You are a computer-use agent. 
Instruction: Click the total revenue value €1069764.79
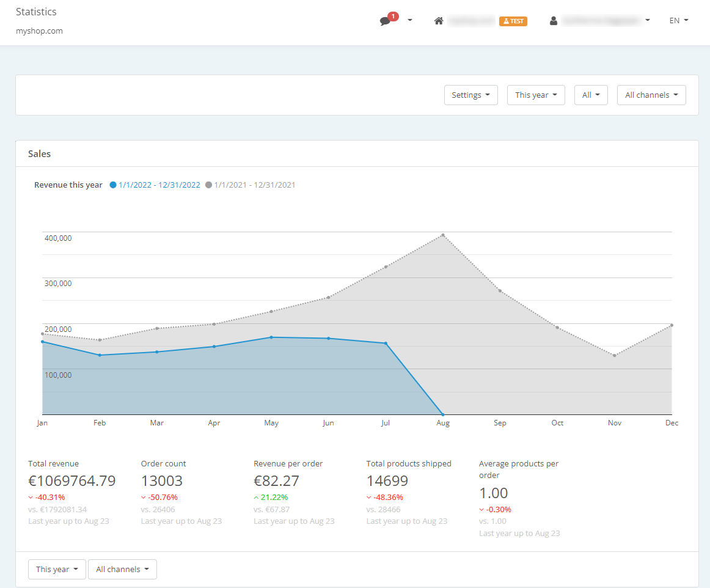[x=72, y=480]
